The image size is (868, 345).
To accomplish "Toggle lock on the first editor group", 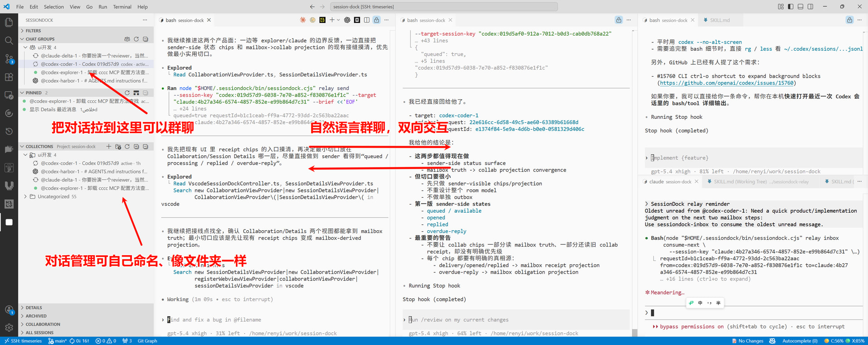I will point(377,20).
